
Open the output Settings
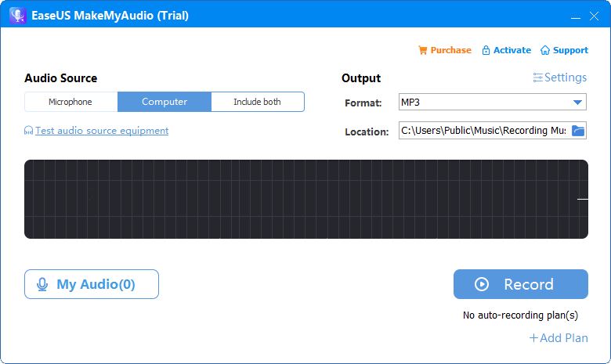coord(559,77)
